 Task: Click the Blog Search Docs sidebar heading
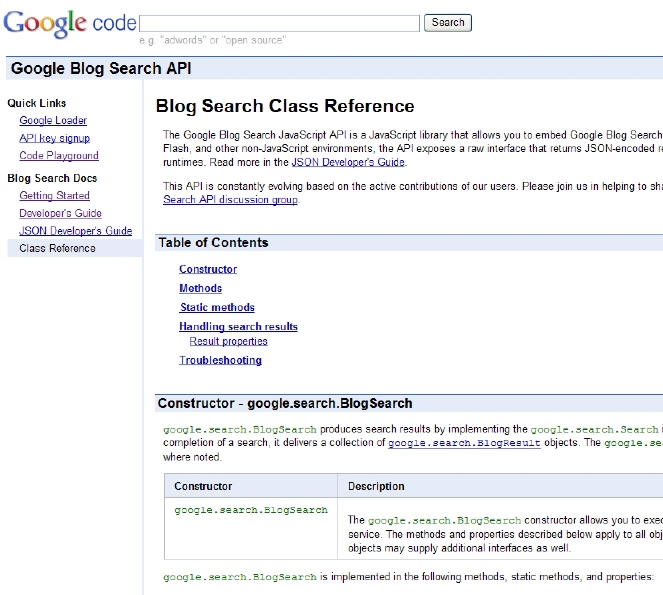(52, 178)
